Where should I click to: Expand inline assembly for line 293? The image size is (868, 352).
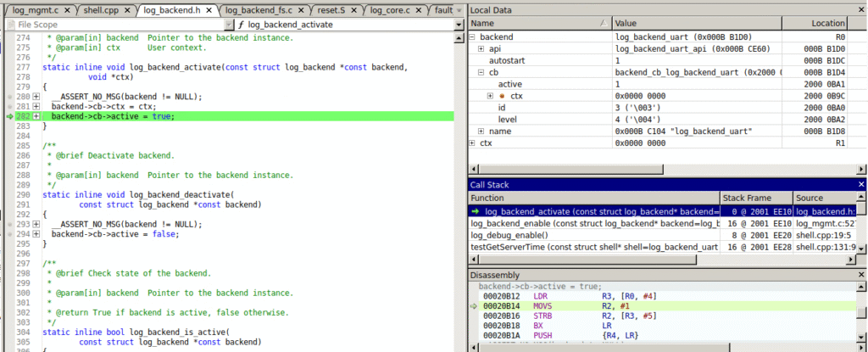pos(36,225)
